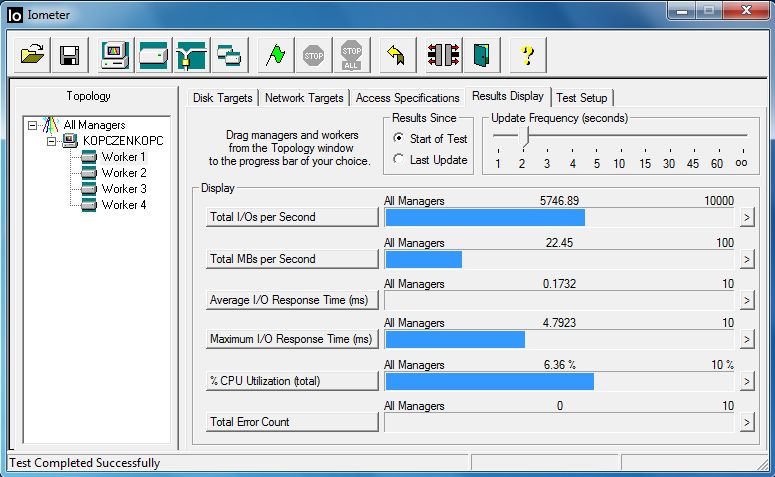This screenshot has height=477, width=775.
Task: Stop all tests icon
Action: point(351,55)
